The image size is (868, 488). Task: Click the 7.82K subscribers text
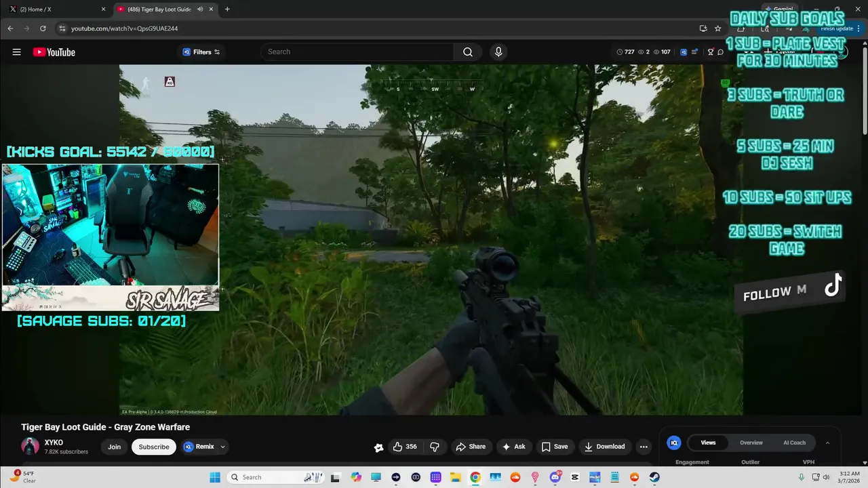(x=66, y=452)
